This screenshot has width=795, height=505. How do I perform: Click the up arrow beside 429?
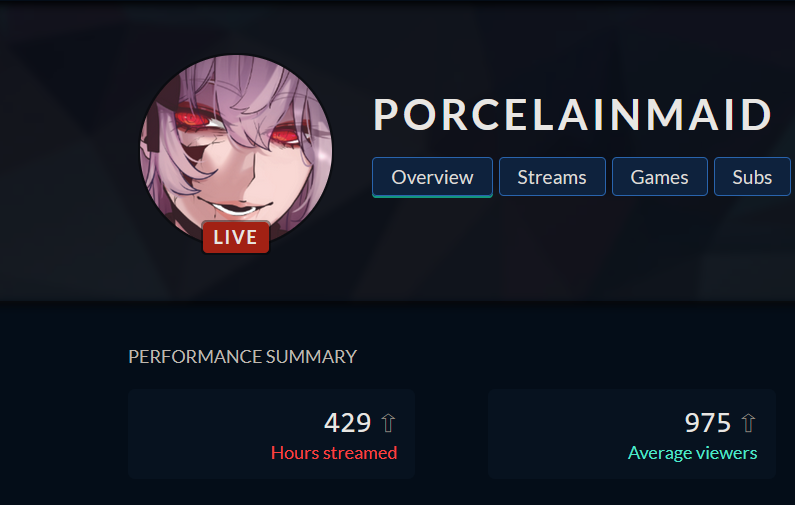pos(388,423)
